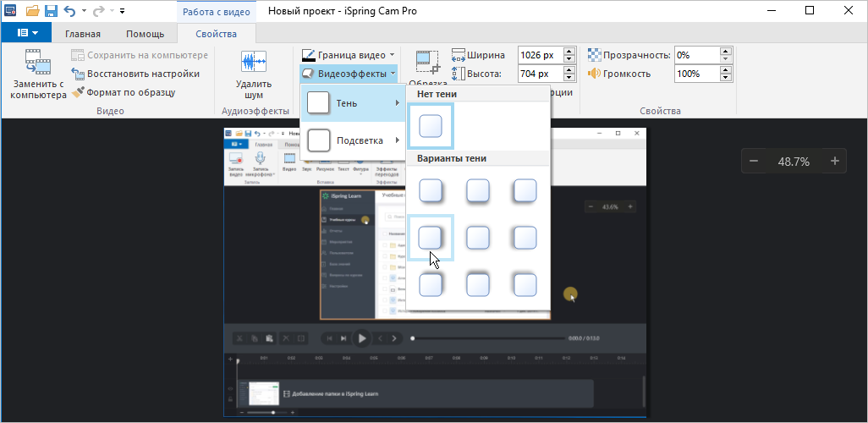Open the blue file menu button
Image resolution: width=868 pixels, height=423 pixels.
(x=26, y=33)
